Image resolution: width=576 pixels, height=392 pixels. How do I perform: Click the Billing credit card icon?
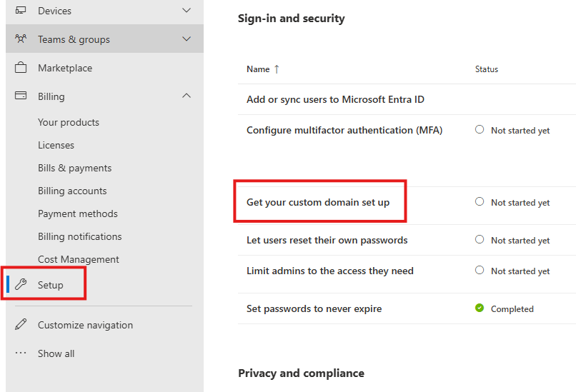click(21, 96)
